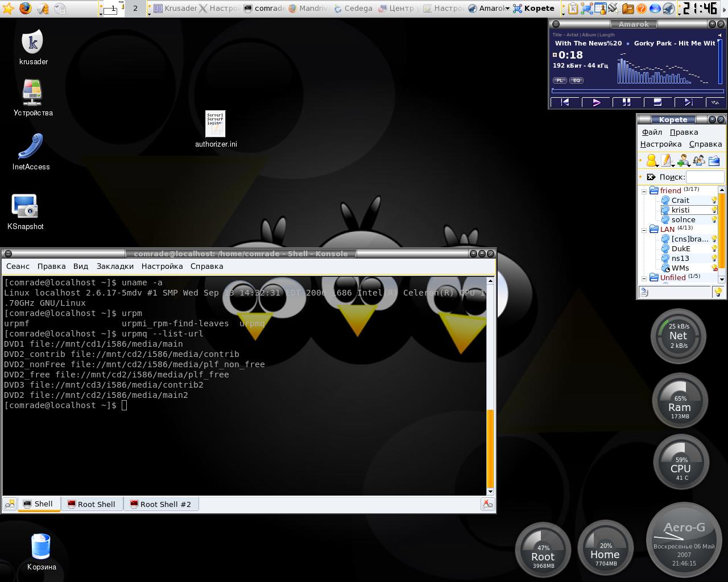This screenshot has width=728, height=582.
Task: Activate the Mandriva taskbar entry
Action: click(309, 9)
